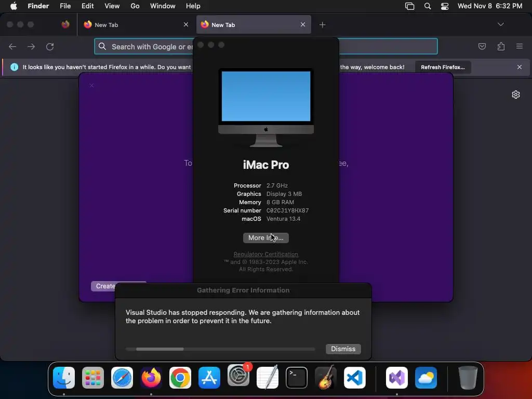Click the 8 GB RAM memory value
532x399 pixels.
pos(280,202)
